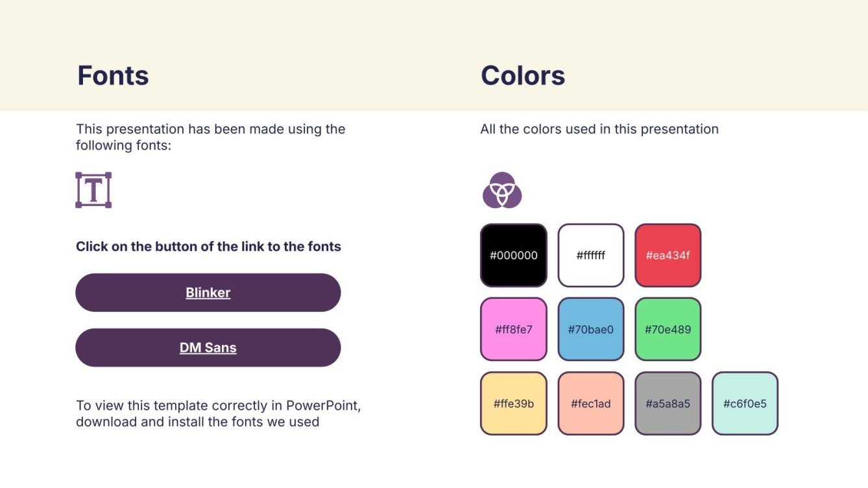Pick the gray #a5a8a5 swatch
The height and width of the screenshot is (488, 868).
click(668, 404)
